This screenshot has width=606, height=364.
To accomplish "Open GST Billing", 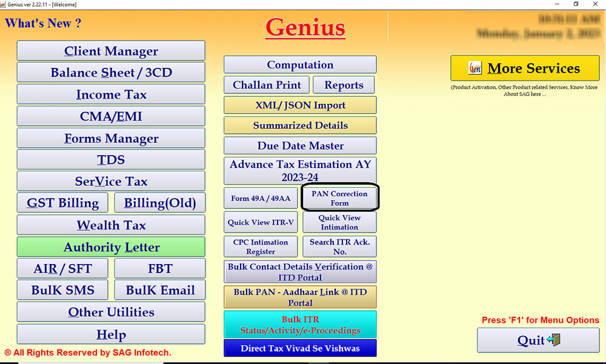I will (x=62, y=202).
